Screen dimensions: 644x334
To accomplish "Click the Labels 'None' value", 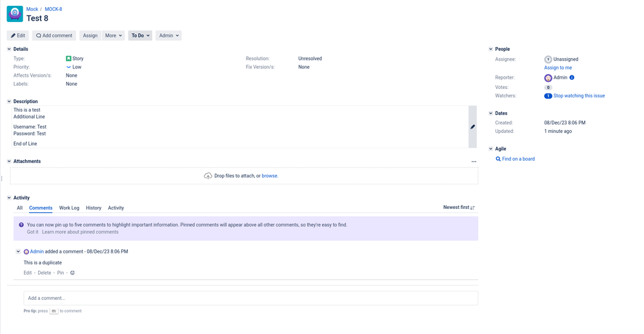I will 72,84.
